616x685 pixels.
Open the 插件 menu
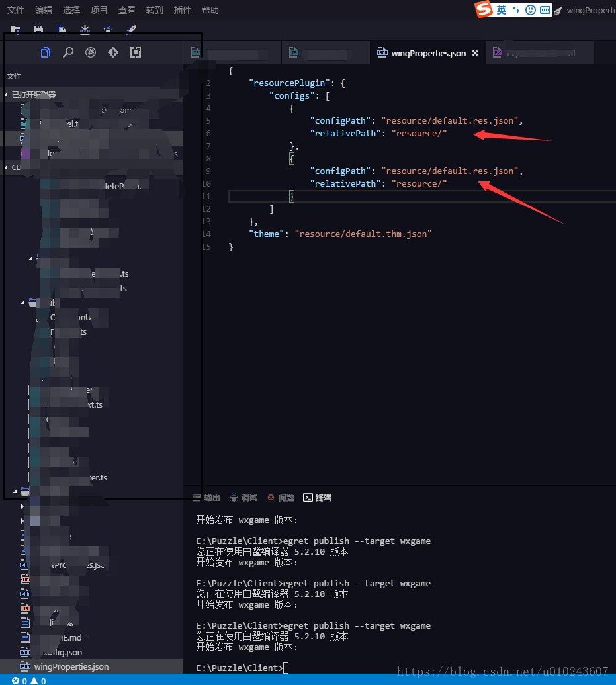pyautogui.click(x=183, y=10)
